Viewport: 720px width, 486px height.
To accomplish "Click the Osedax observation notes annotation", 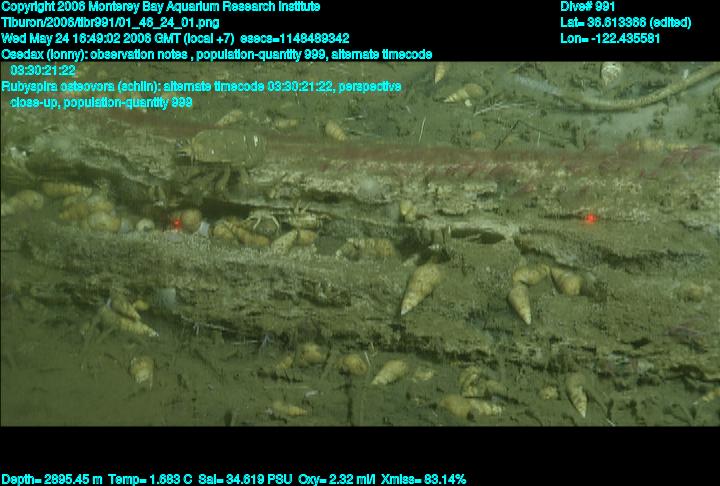I will 217,55.
